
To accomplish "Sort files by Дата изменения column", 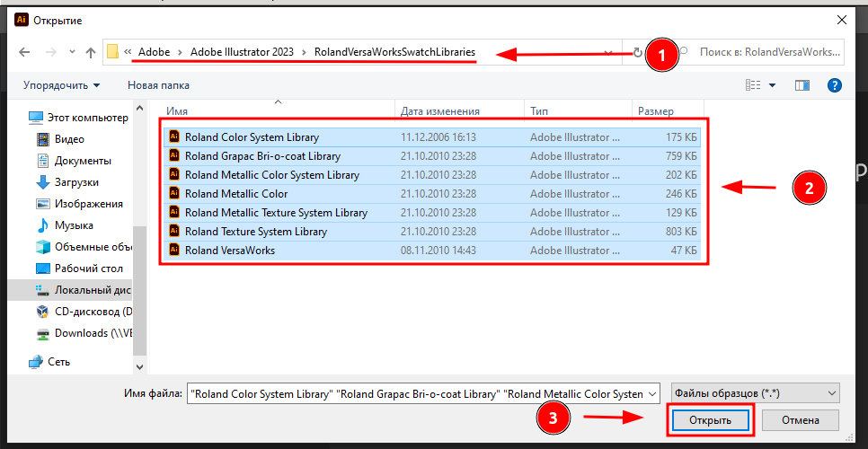I will tap(440, 111).
